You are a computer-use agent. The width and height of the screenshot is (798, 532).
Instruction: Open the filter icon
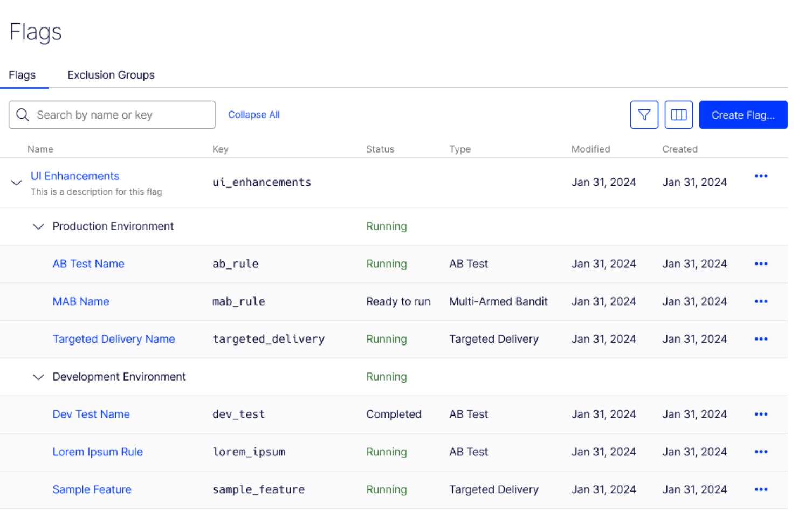pyautogui.click(x=644, y=114)
